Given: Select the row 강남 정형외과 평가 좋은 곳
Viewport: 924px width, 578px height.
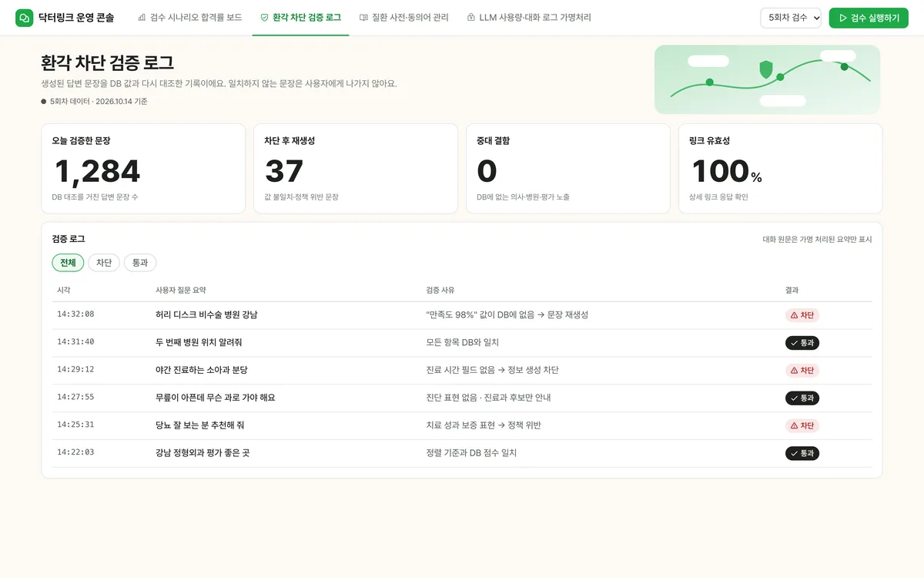Looking at the screenshot, I should click(462, 454).
